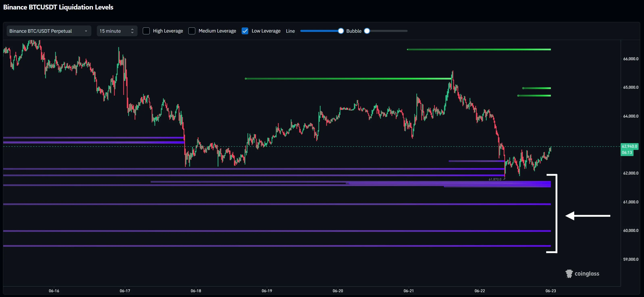The width and height of the screenshot is (644, 297).
Task: Open the Binance BTC/USDT Perpetual dropdown
Action: tap(49, 31)
